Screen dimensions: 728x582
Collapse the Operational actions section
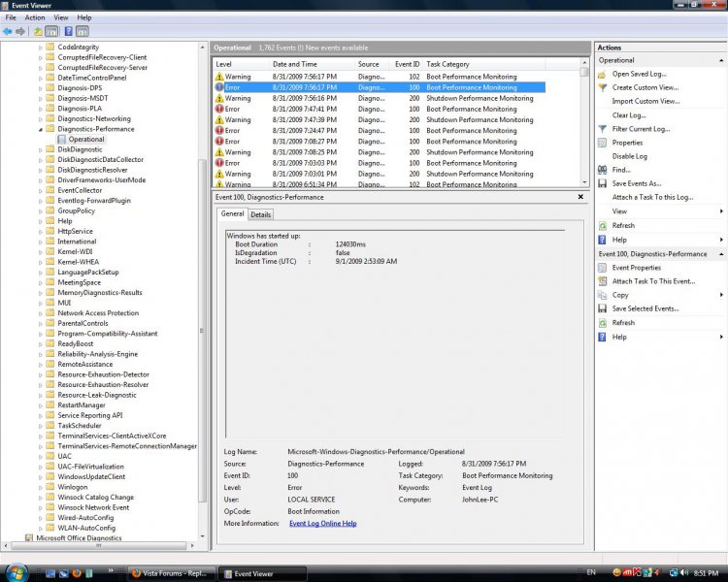click(x=720, y=60)
